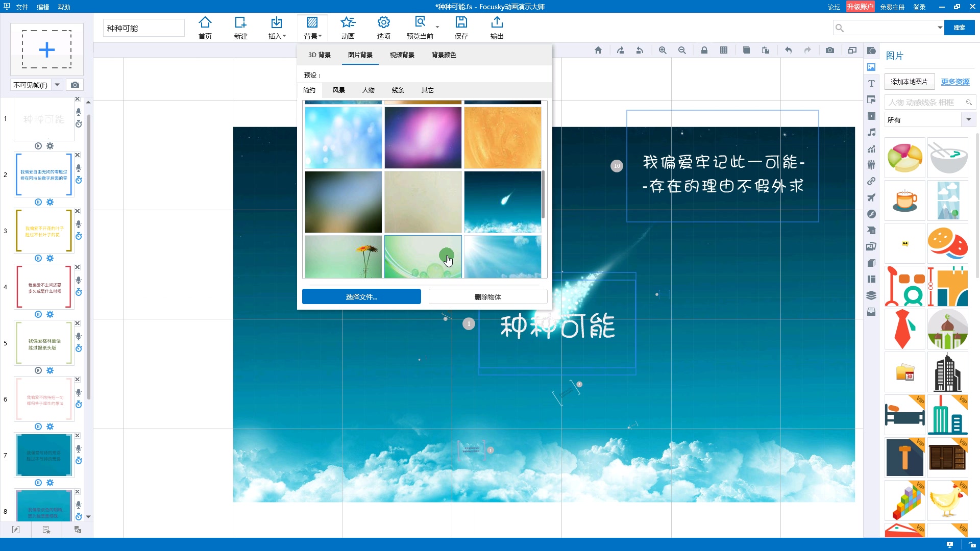
Task: Expand the 简约 preset category
Action: pos(309,89)
